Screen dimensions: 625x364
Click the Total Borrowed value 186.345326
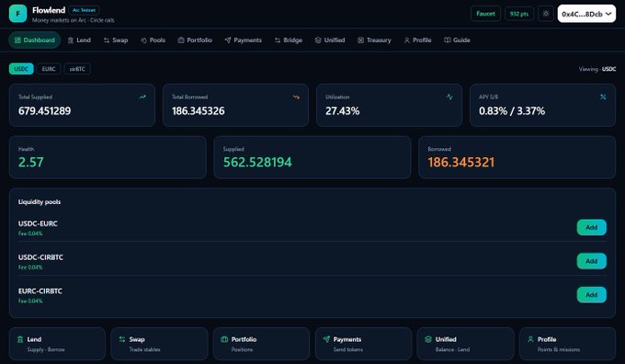coord(199,111)
